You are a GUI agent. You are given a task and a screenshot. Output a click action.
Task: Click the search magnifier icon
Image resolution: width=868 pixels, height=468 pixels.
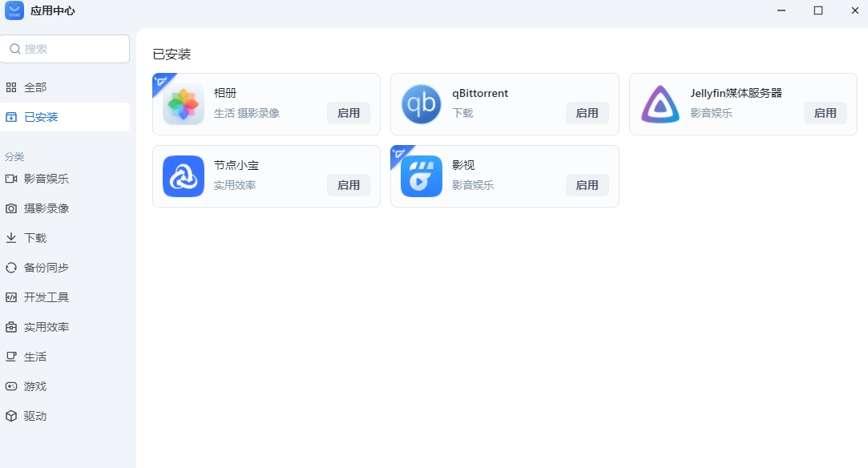tap(15, 49)
